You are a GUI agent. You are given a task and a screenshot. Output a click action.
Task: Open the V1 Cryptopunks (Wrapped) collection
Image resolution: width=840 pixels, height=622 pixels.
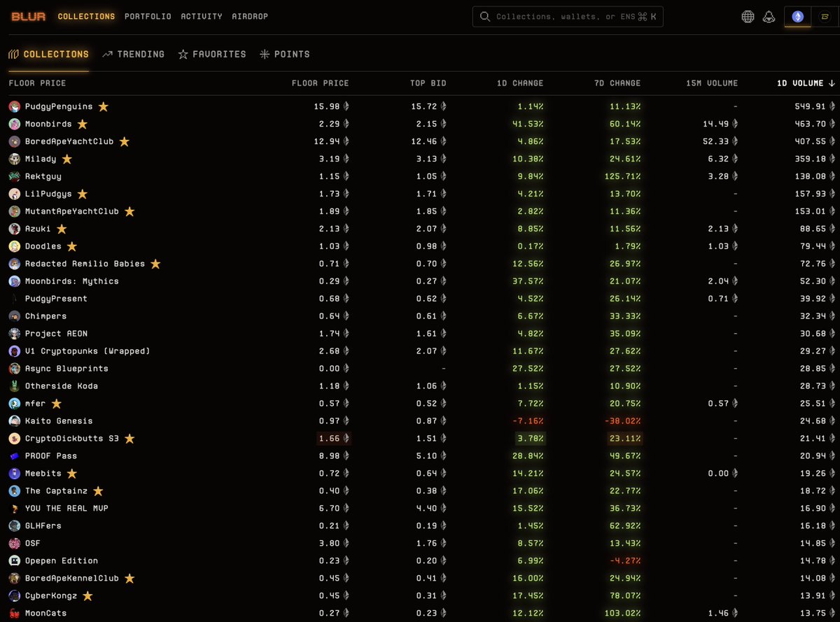point(87,351)
